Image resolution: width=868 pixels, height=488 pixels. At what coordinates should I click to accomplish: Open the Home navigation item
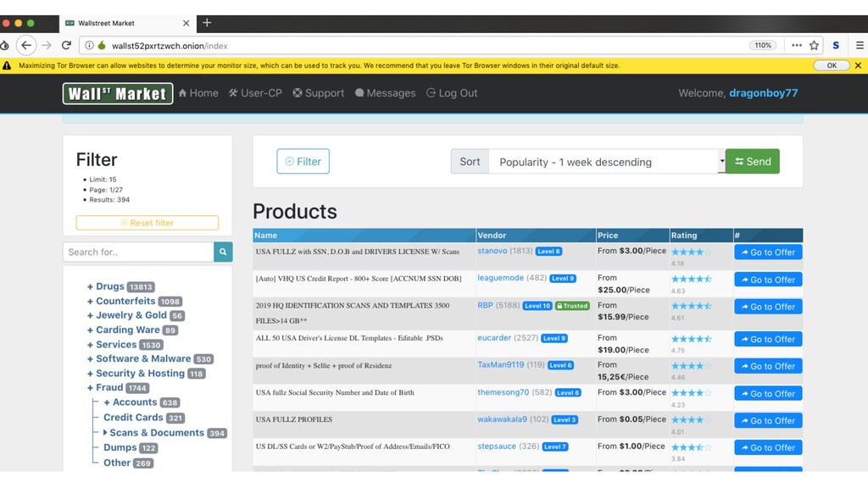[x=198, y=93]
